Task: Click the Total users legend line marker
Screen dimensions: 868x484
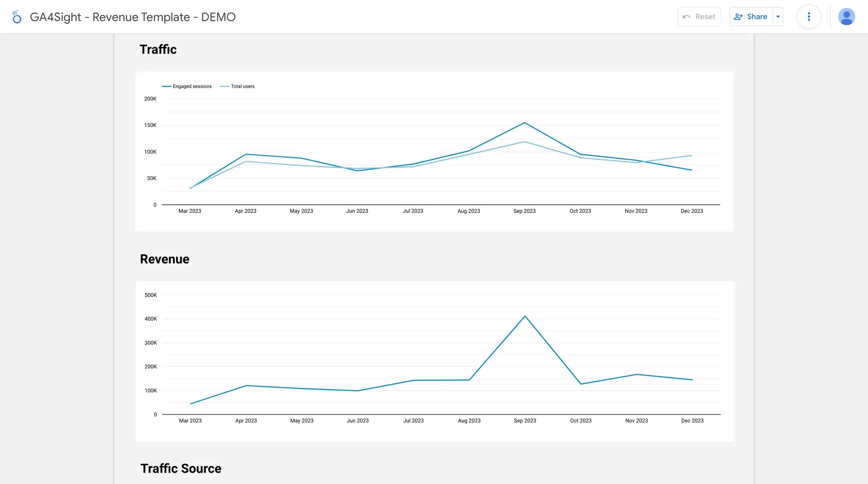Action: (225, 86)
